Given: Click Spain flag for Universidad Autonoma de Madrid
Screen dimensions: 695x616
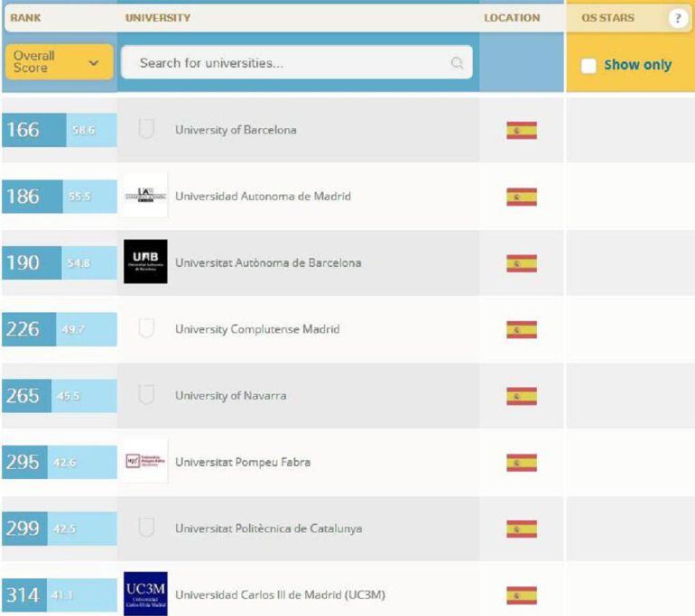Looking at the screenshot, I should 522,198.
